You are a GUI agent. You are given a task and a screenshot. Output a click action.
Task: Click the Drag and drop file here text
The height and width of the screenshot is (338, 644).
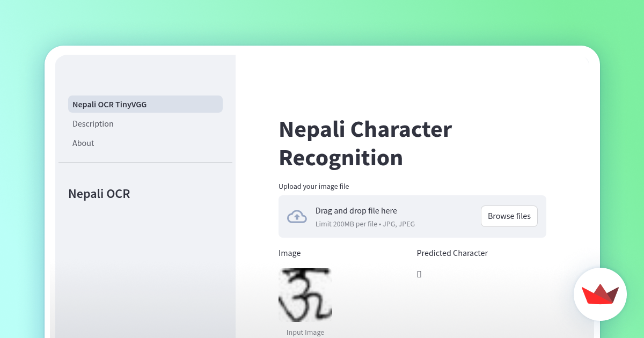pyautogui.click(x=356, y=210)
